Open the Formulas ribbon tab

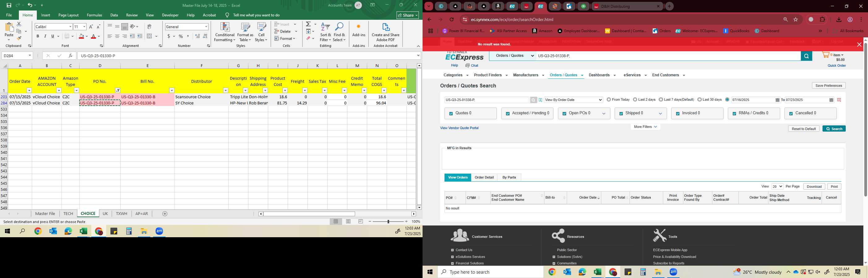94,15
